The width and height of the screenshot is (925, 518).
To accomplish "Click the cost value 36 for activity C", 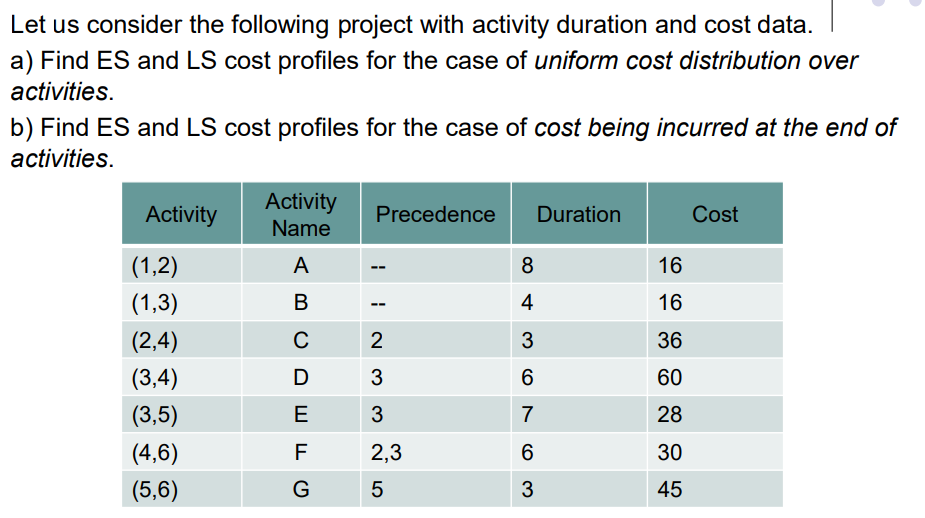I will point(670,341).
